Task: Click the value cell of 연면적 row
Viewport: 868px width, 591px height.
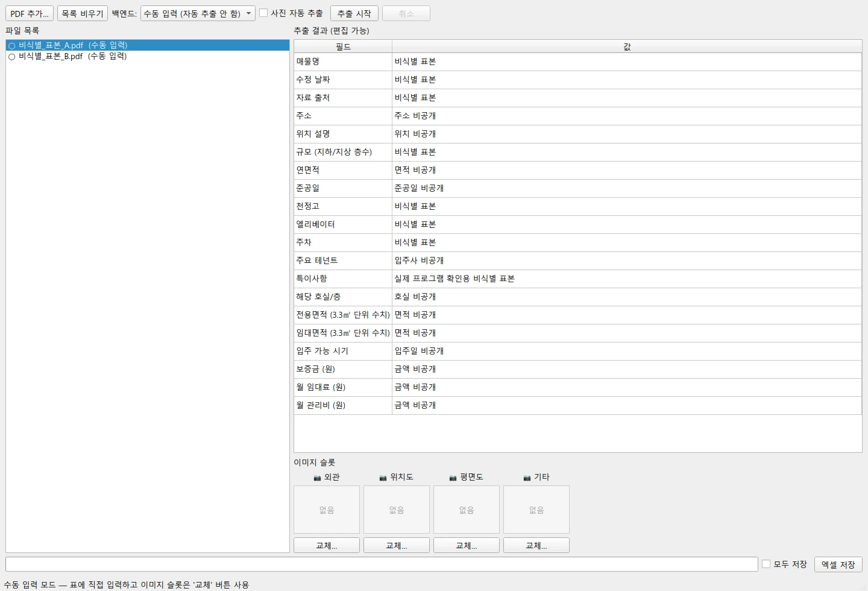Action: coord(627,170)
